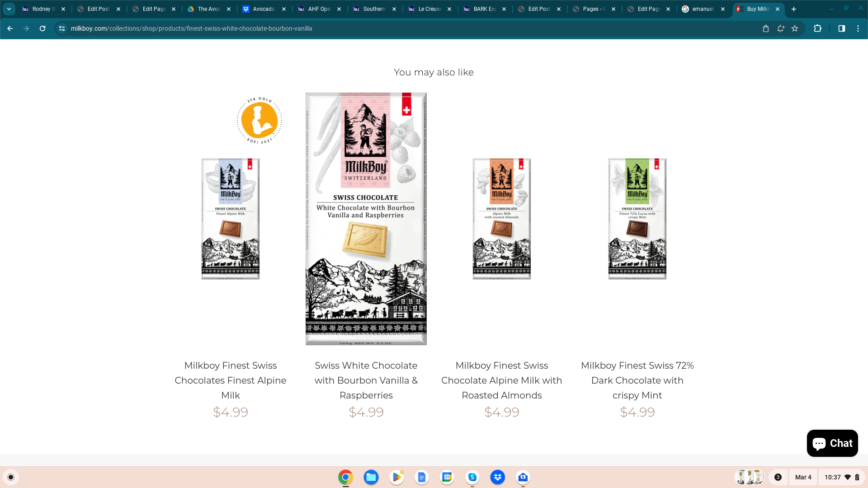
Task: Open Files app from the shelf
Action: click(x=371, y=477)
